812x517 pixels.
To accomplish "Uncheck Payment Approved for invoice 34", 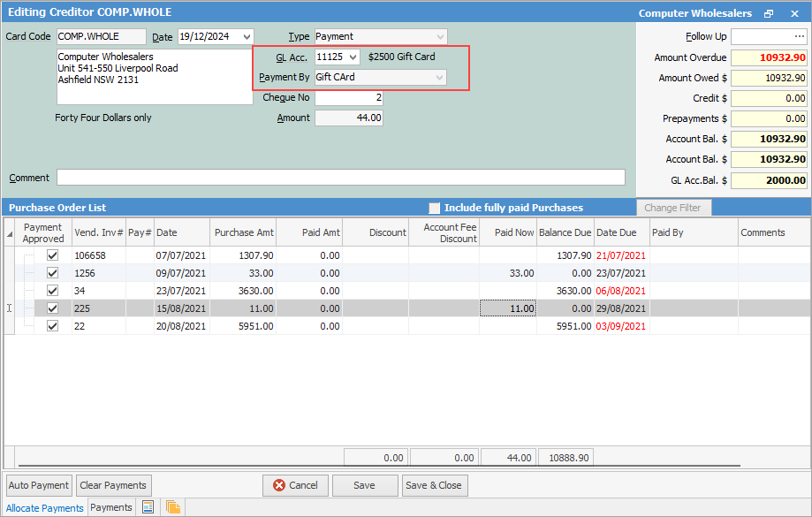I will coord(52,291).
